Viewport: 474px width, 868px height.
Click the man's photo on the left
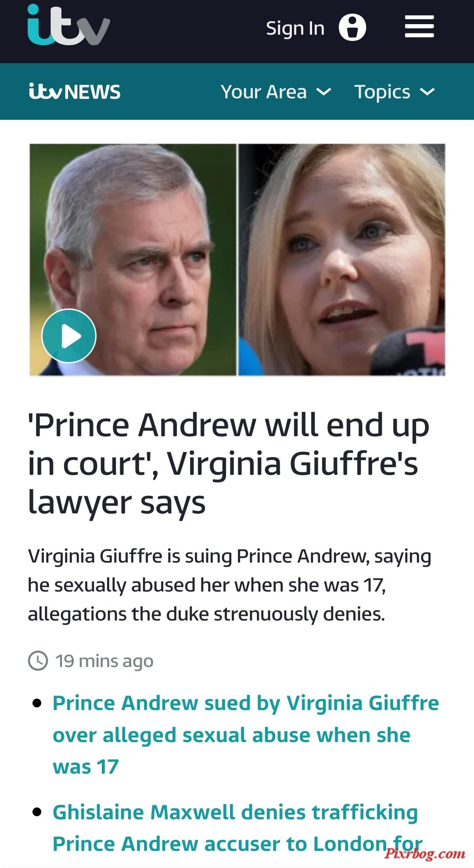pos(133,260)
